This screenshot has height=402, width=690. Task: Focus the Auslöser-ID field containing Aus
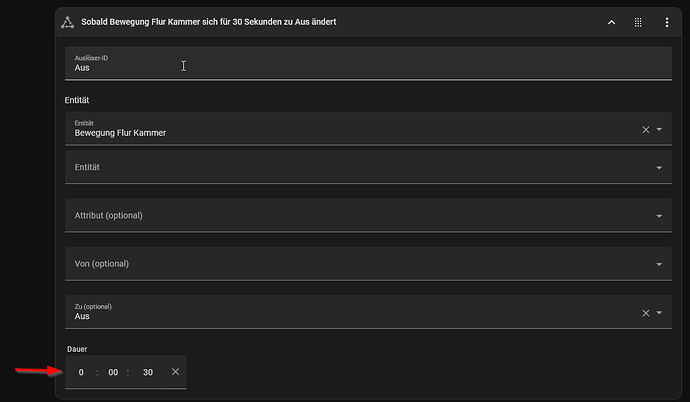pyautogui.click(x=368, y=63)
